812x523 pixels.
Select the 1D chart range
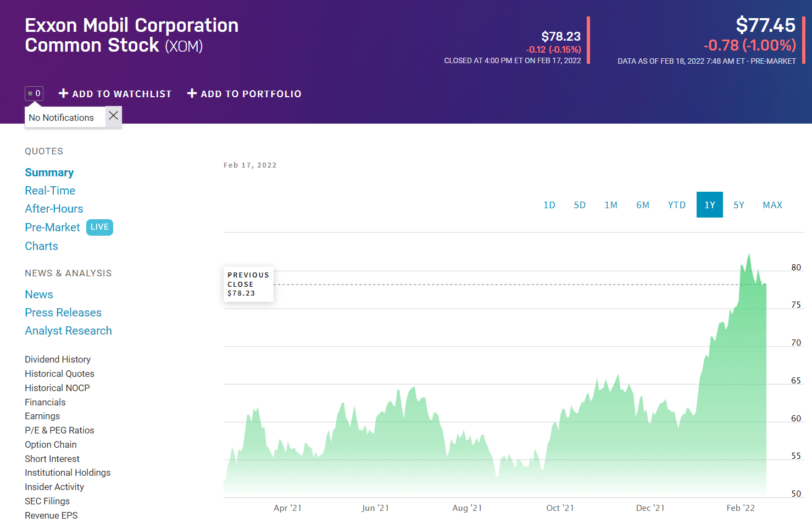pos(549,205)
